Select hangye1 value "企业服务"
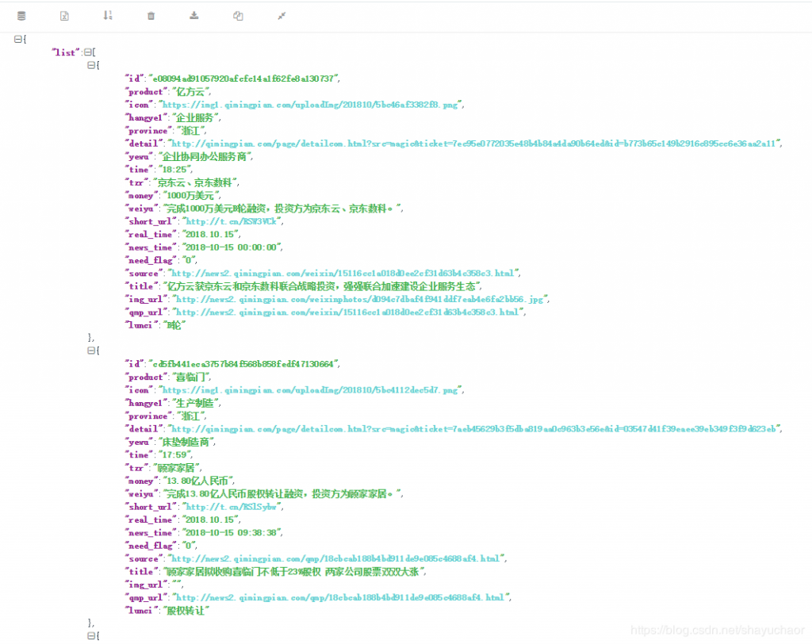 (x=195, y=117)
